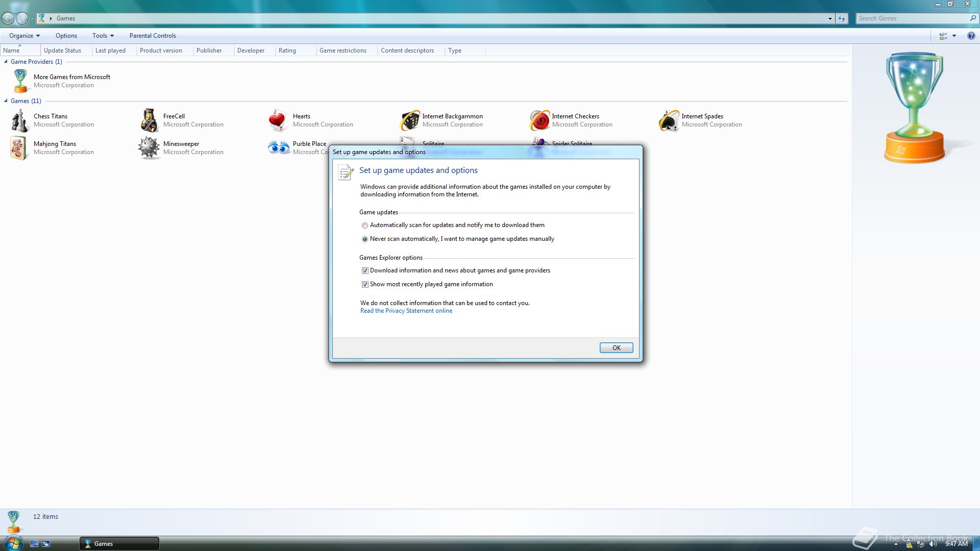
Task: Open the Tools dropdown menu
Action: point(103,36)
